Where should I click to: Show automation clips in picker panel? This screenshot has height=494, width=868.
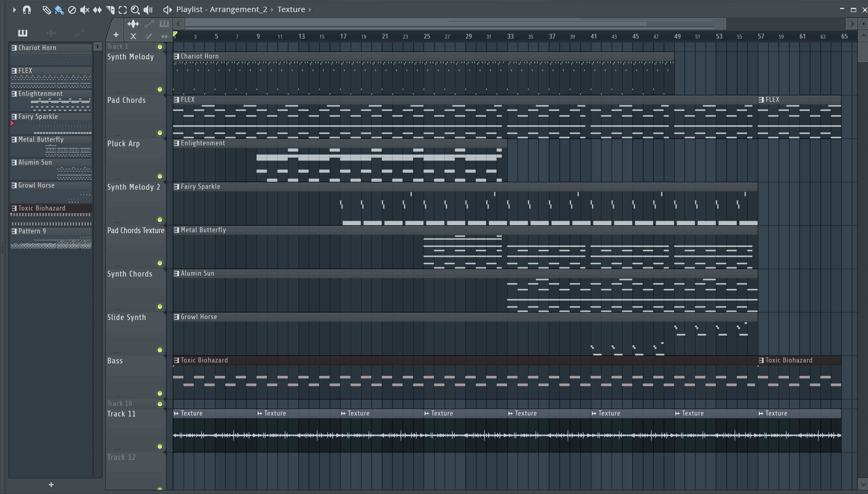[80, 33]
